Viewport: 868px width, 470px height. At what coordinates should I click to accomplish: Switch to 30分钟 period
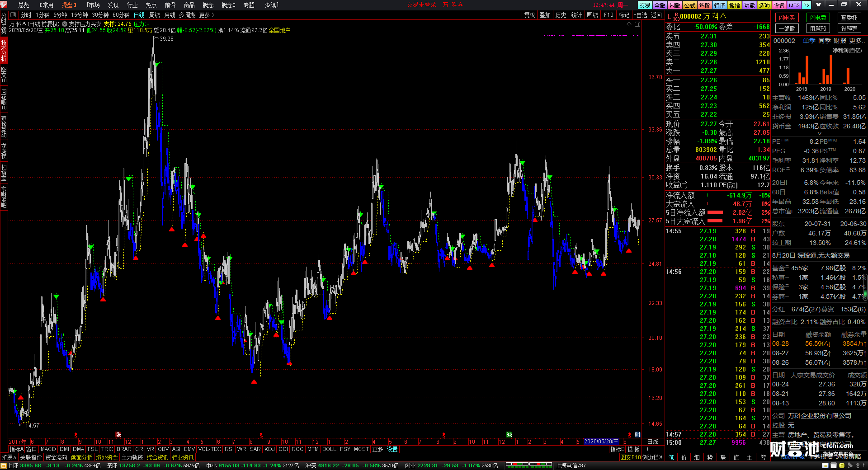[x=100, y=15]
